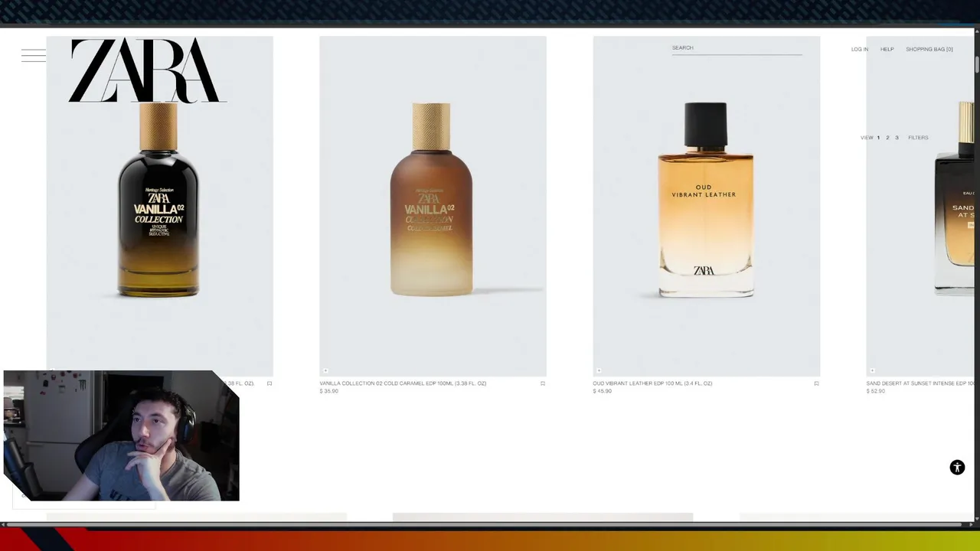980x551 pixels.
Task: Click the $ 35.90 price
Action: (x=328, y=391)
